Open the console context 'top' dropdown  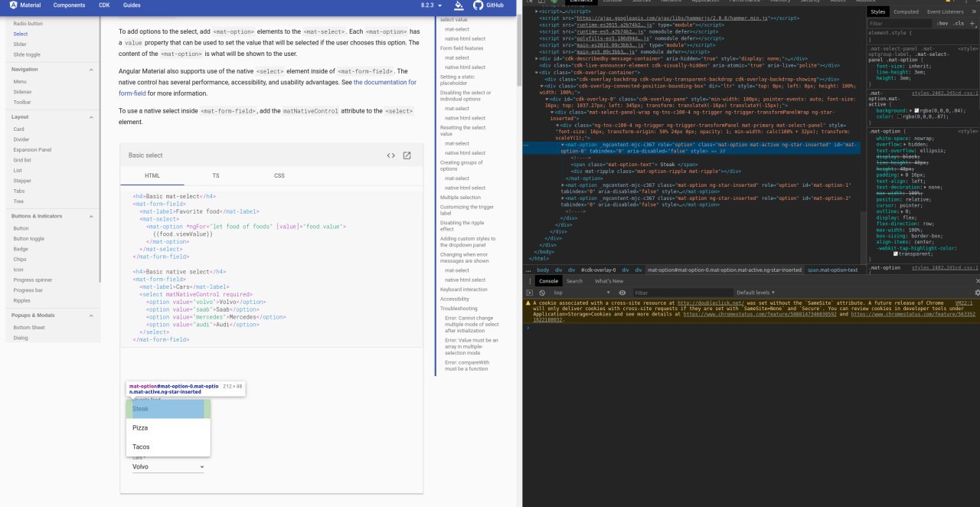(x=582, y=293)
